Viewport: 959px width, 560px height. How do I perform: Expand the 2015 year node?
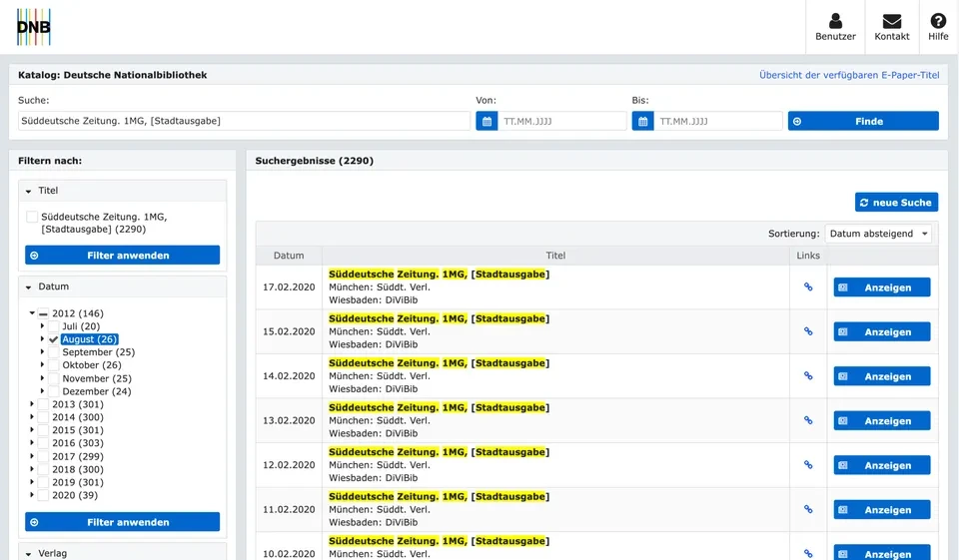pyautogui.click(x=32, y=430)
